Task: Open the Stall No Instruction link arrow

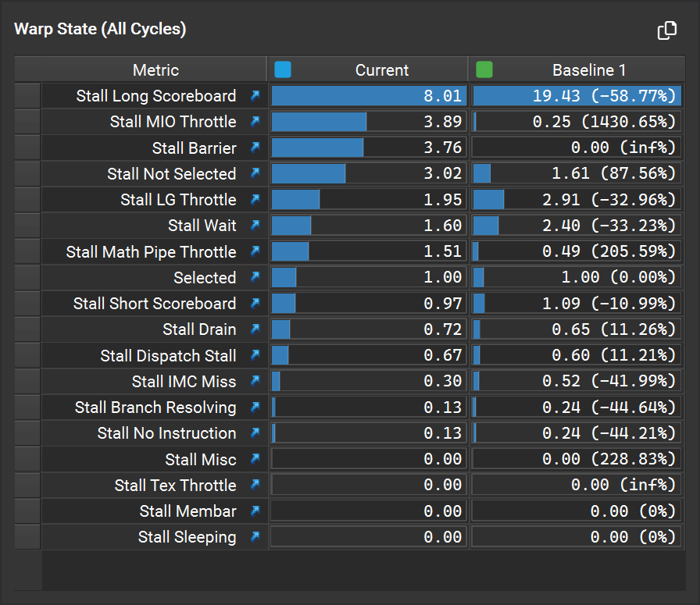Action: pos(255,432)
